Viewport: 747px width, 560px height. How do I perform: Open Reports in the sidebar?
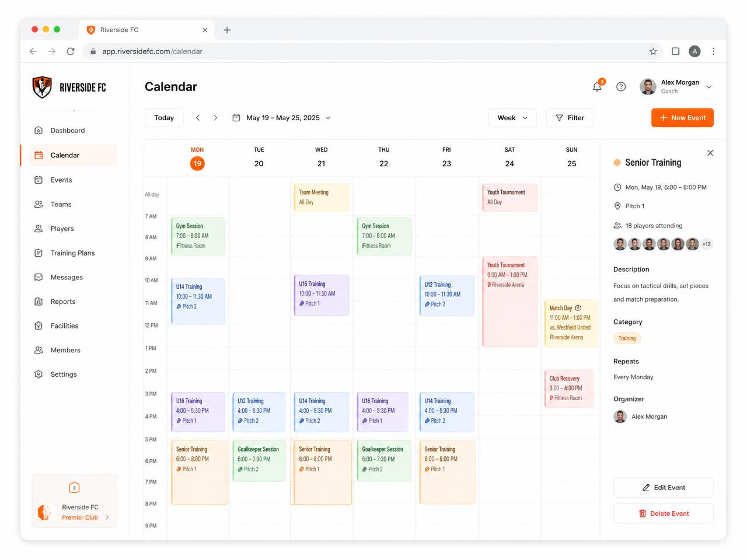73,302
